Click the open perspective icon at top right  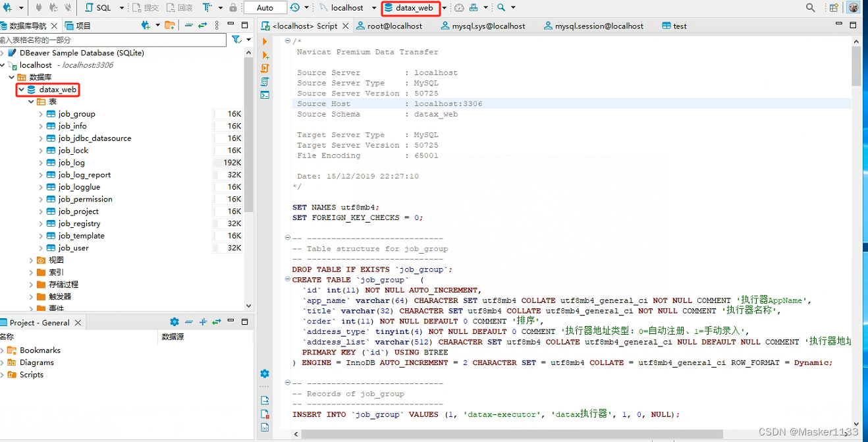834,7
